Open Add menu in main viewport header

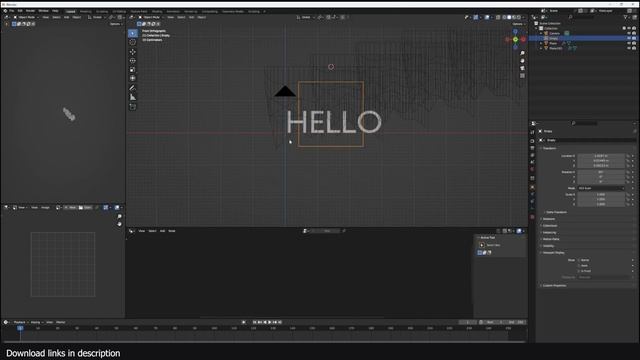click(x=191, y=17)
